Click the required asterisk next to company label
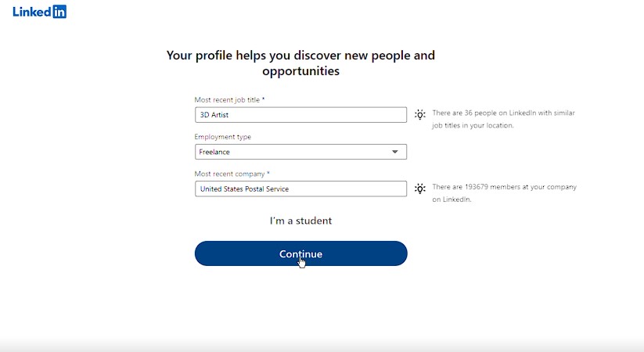 click(268, 173)
